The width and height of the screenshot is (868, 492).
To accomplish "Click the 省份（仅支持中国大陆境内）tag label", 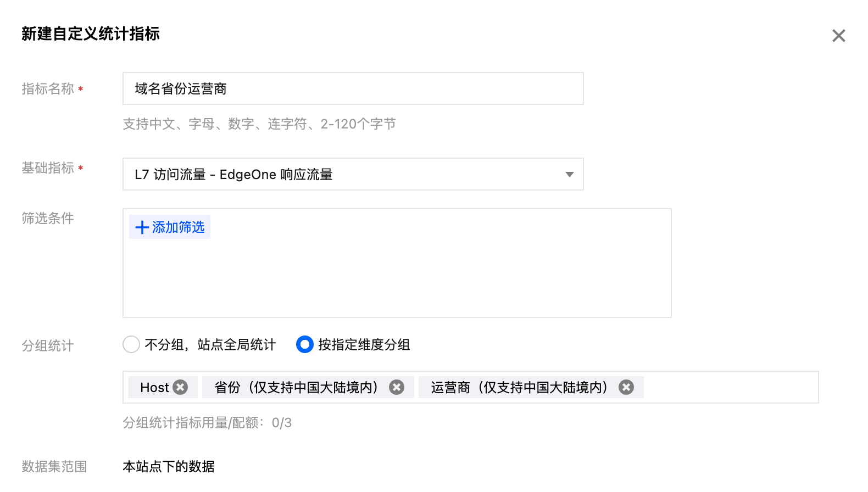I will click(296, 388).
